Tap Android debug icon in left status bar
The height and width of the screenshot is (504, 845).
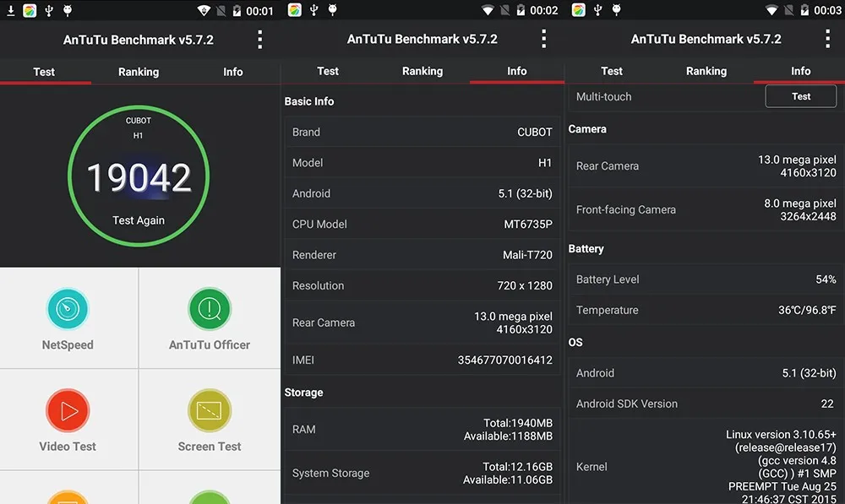[x=68, y=10]
